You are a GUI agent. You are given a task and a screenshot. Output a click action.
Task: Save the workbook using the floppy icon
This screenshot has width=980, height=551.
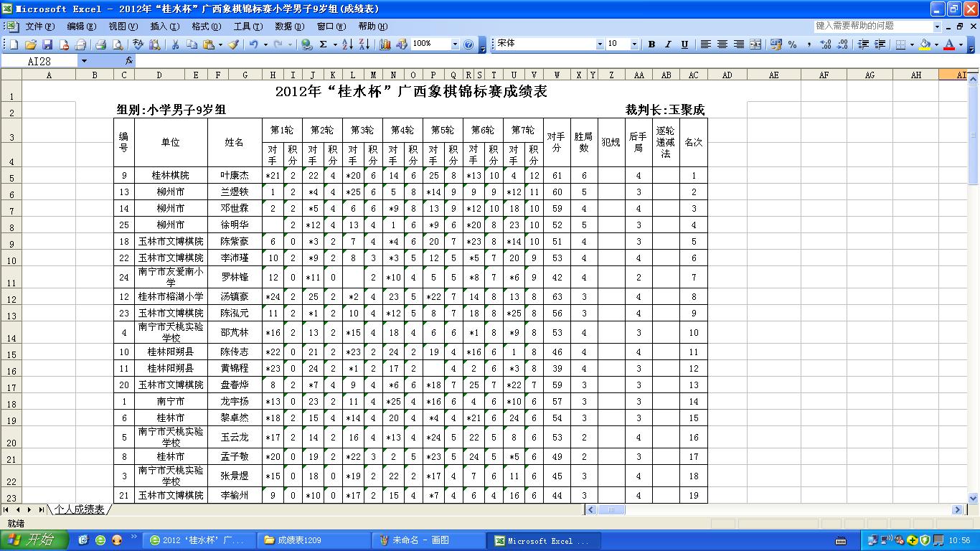47,44
